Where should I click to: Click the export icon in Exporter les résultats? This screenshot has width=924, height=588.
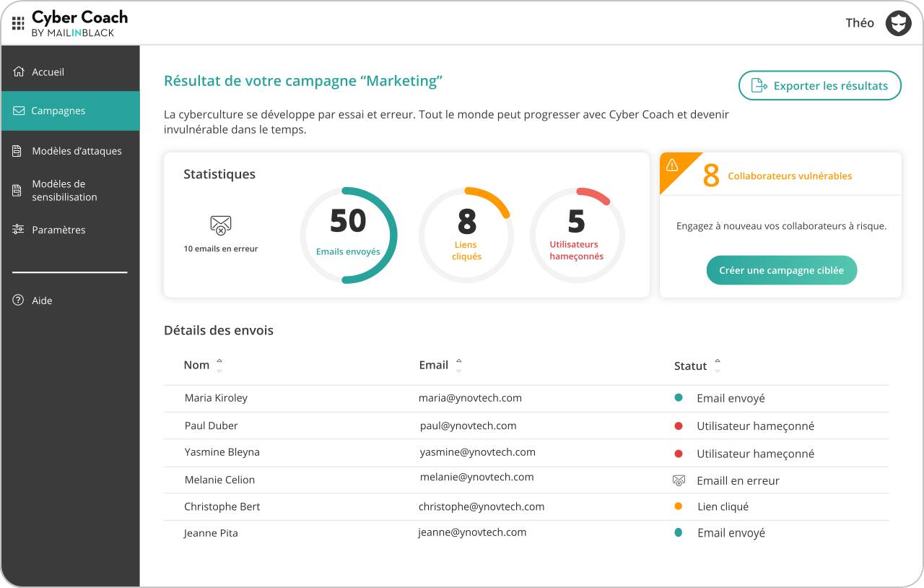tap(759, 85)
